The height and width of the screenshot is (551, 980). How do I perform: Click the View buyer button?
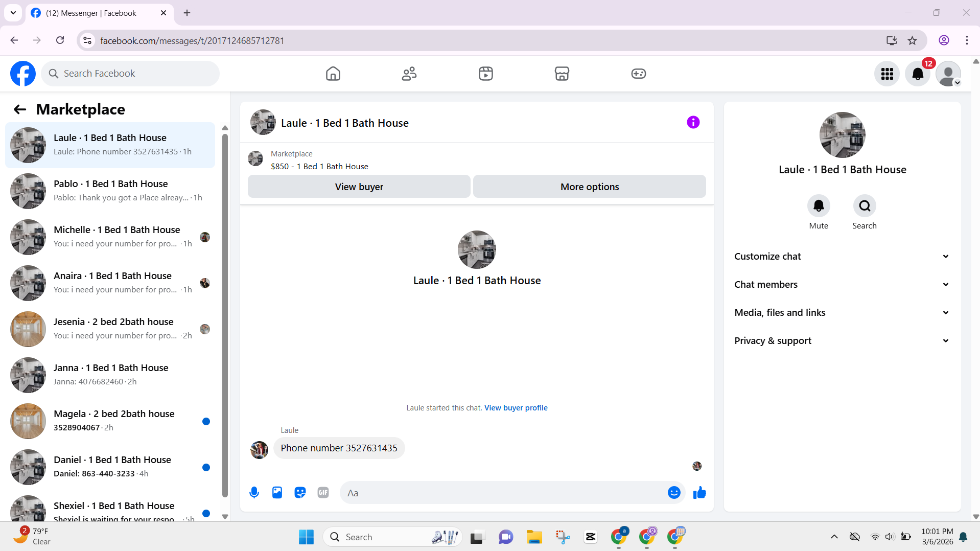pos(359,187)
